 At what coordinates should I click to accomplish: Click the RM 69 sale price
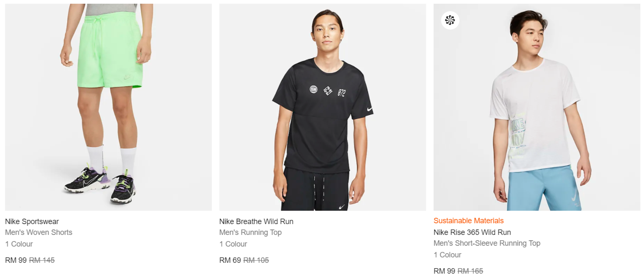tap(230, 260)
